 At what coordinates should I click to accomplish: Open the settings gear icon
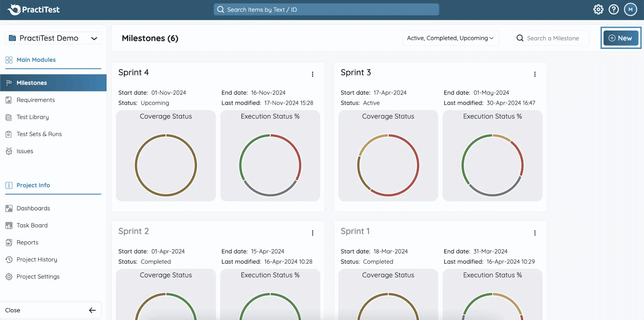(598, 9)
